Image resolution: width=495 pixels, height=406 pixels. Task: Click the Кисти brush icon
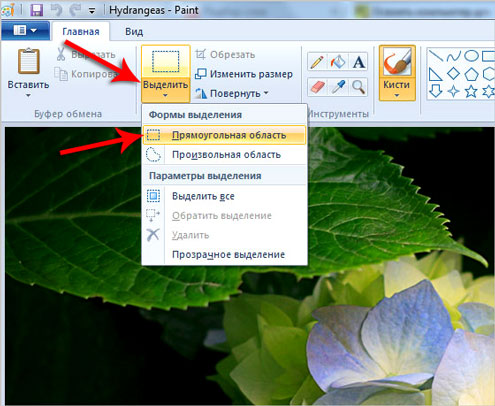397,62
